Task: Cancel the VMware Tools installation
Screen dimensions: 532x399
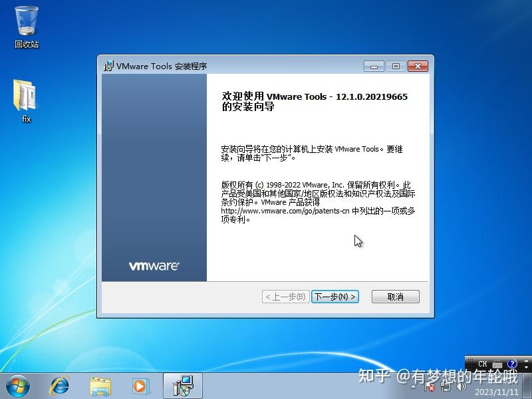Action: click(395, 296)
